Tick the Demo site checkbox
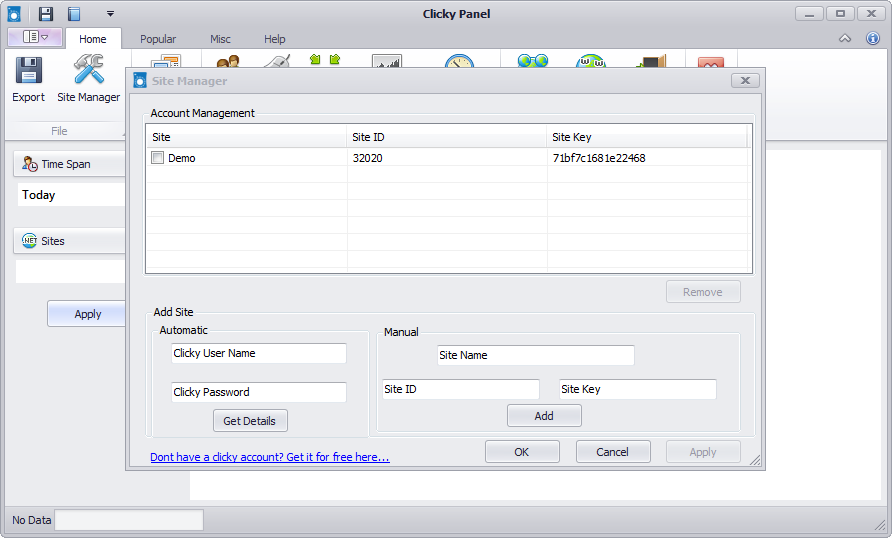This screenshot has width=892, height=538. click(x=158, y=158)
